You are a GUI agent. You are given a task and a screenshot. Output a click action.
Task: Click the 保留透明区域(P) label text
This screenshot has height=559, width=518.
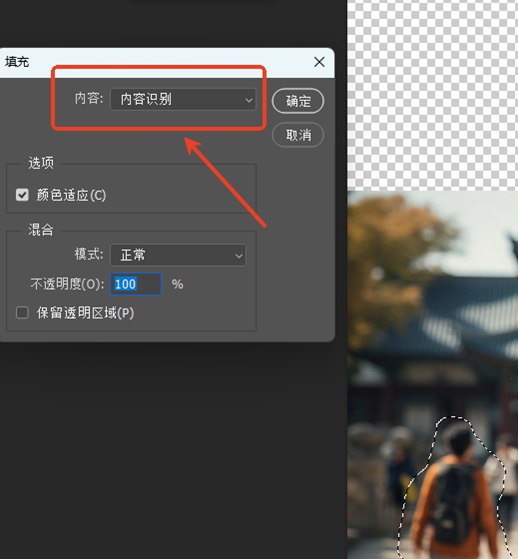[x=85, y=313]
